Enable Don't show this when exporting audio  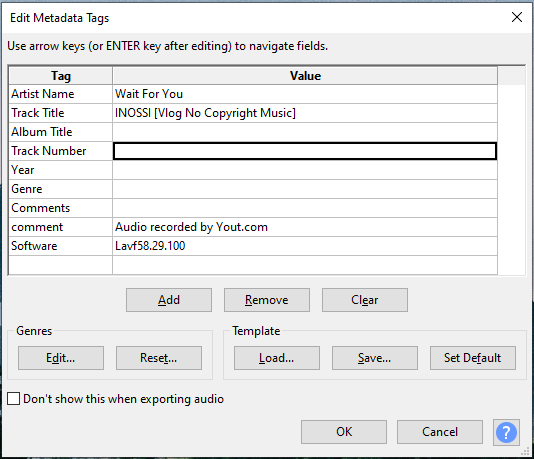[13, 398]
